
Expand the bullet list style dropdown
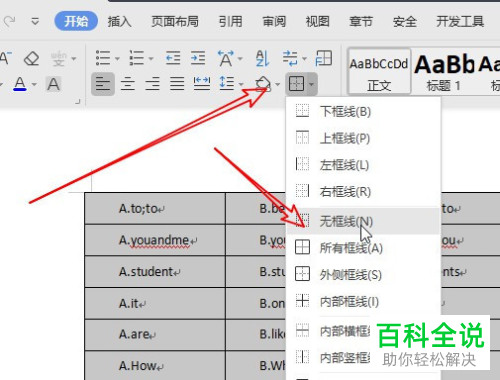pyautogui.click(x=117, y=59)
